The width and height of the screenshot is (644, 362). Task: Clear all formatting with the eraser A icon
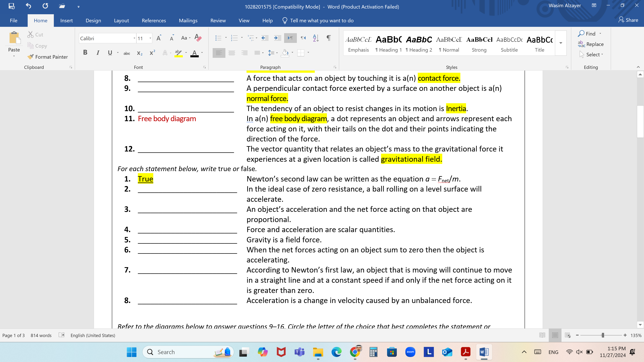click(x=198, y=38)
